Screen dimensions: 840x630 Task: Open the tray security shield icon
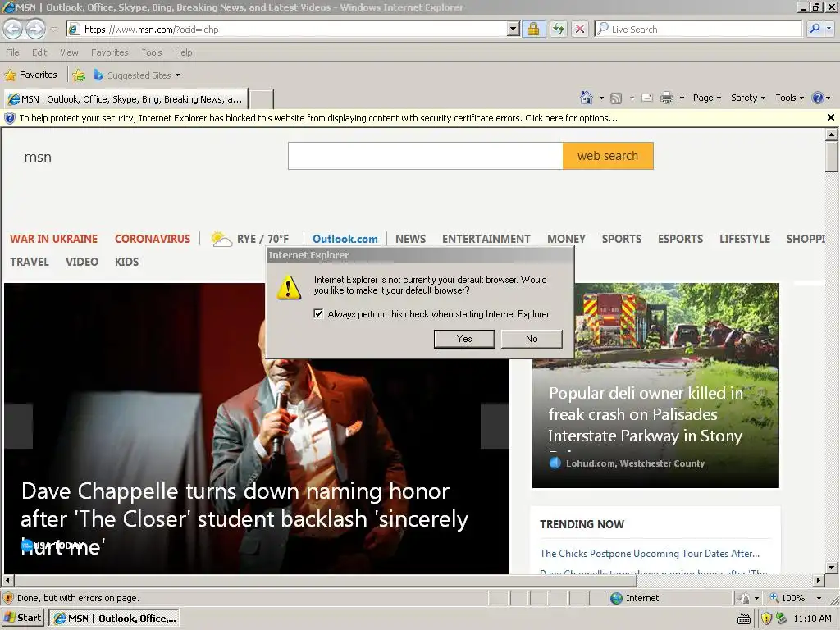coord(767,619)
